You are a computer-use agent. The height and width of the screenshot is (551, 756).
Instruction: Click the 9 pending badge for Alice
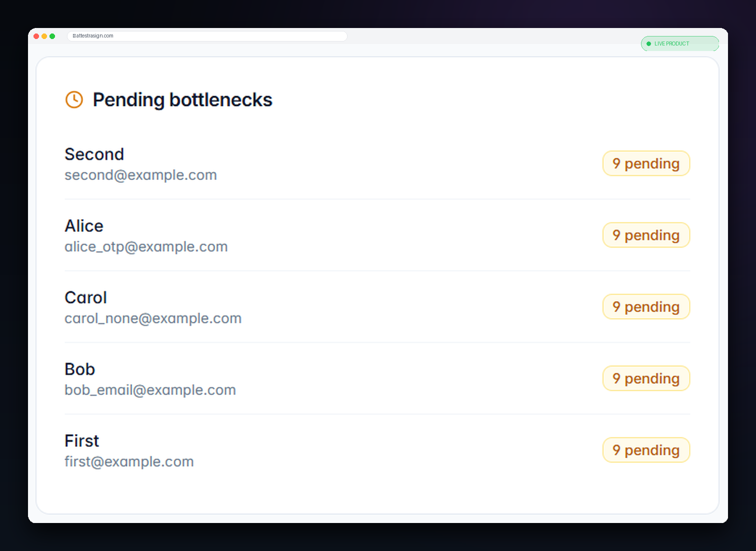click(x=646, y=235)
